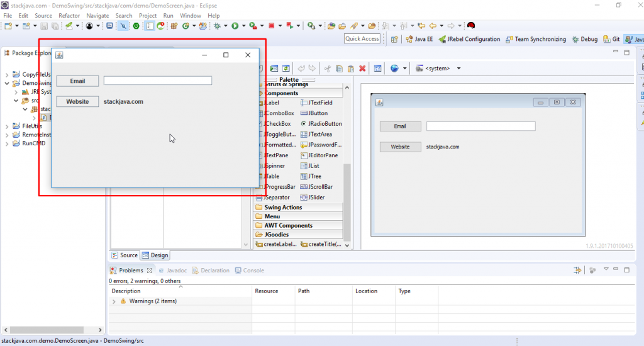The height and width of the screenshot is (346, 644).
Task: Click the green Run button in toolbar
Action: pyautogui.click(x=235, y=26)
